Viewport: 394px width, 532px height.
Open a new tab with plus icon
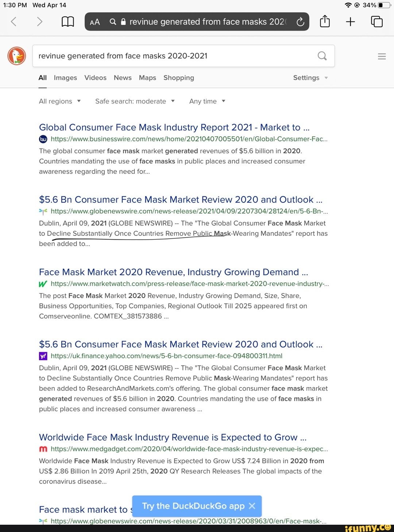coord(350,22)
